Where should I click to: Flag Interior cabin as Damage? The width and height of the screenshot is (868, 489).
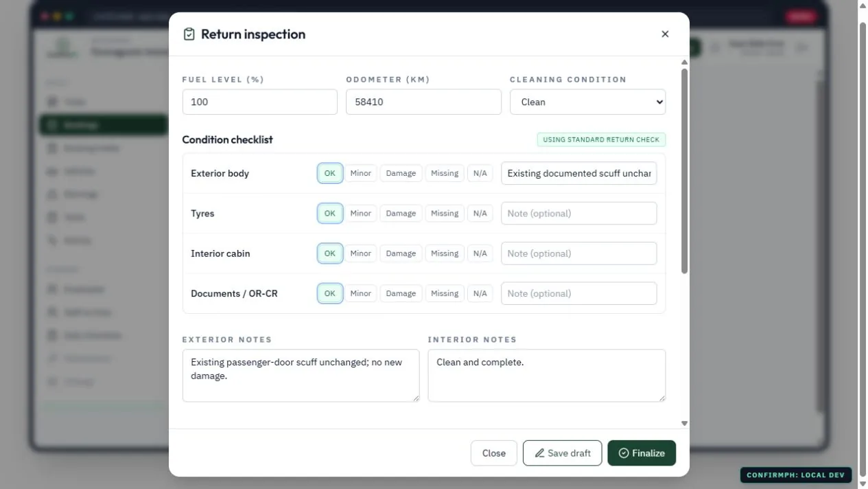coord(401,253)
